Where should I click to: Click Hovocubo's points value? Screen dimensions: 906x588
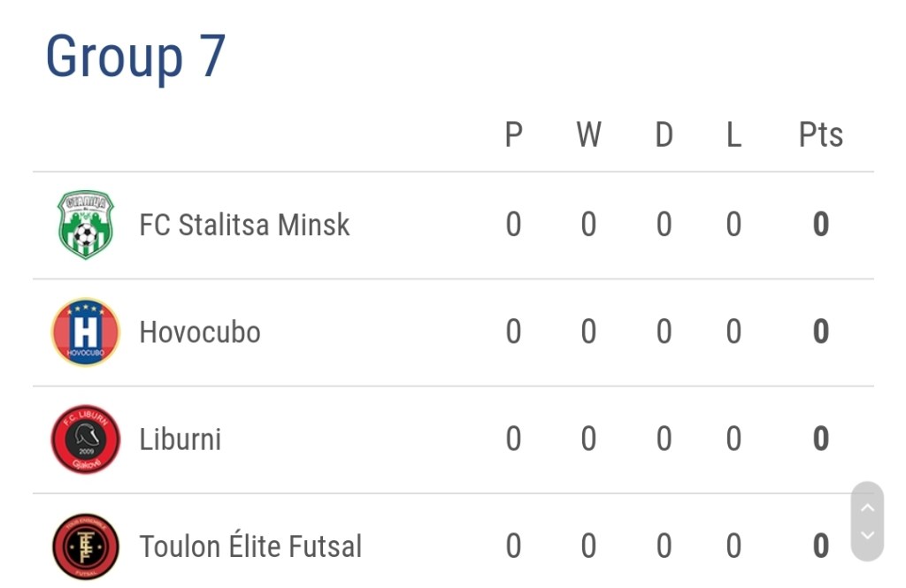(x=820, y=332)
